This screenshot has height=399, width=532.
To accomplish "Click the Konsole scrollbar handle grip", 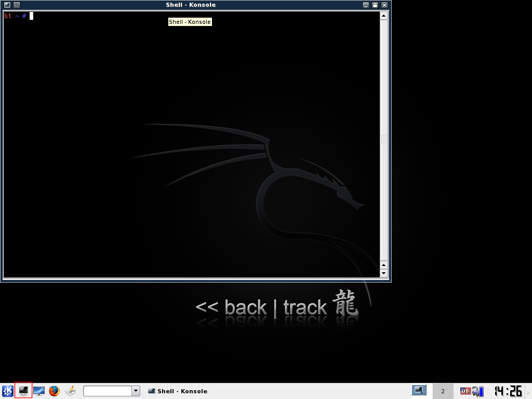I will [x=384, y=140].
